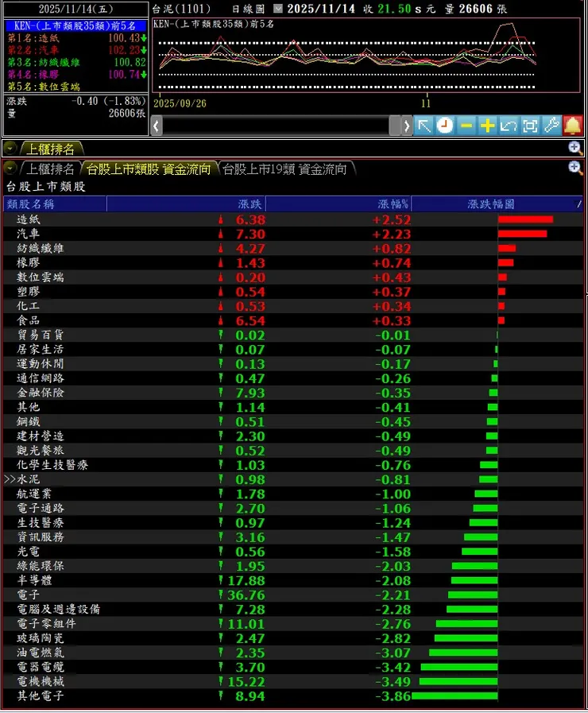Switch to 台股上市類股 資金流向 tab
The width and height of the screenshot is (588, 713).
149,169
